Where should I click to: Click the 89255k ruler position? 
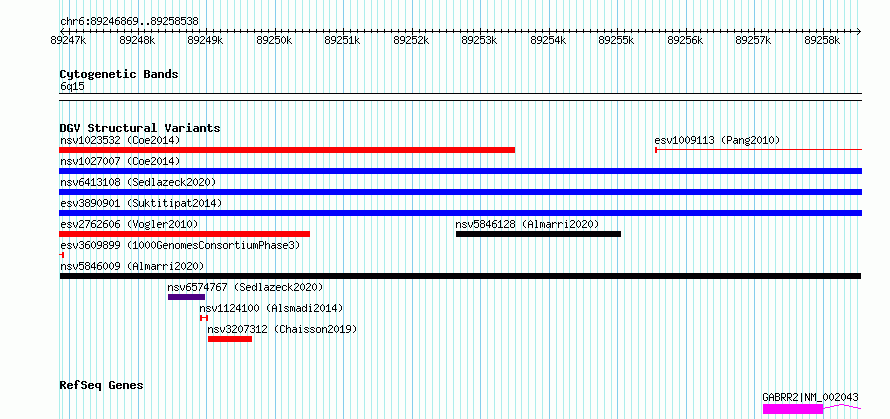click(x=616, y=40)
